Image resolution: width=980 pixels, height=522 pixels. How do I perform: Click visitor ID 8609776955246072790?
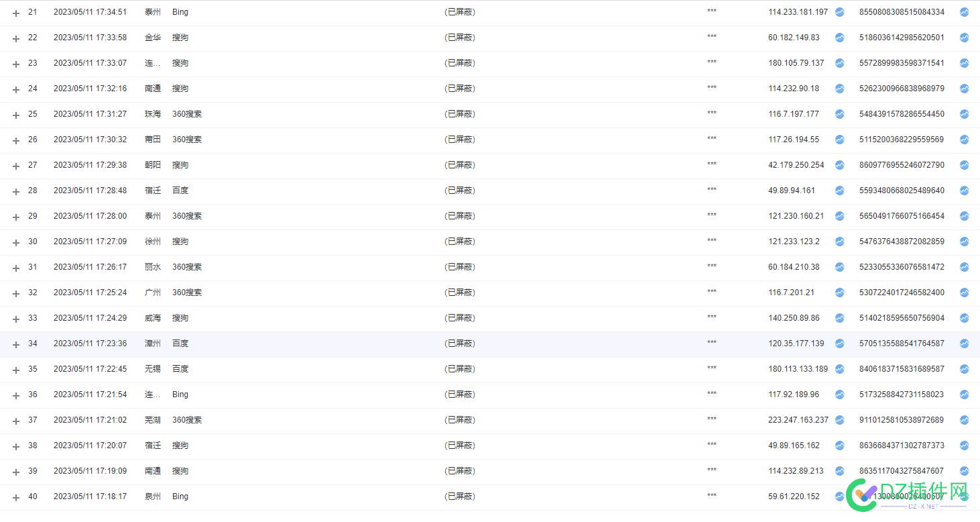pos(902,165)
